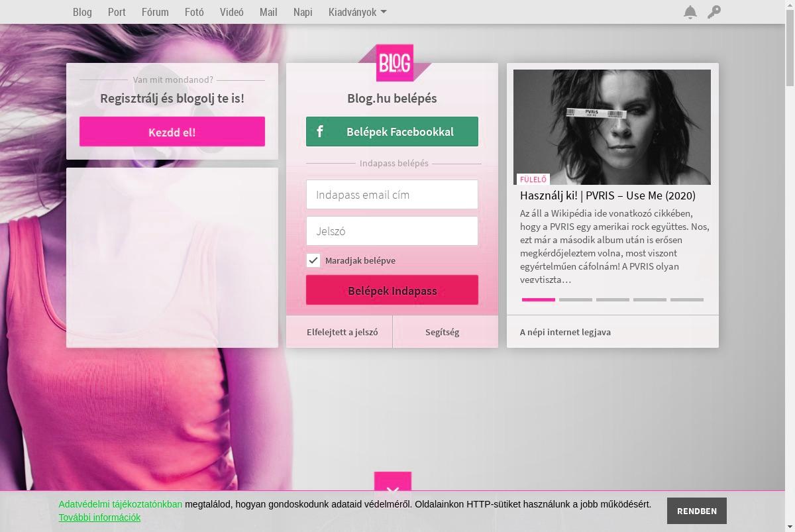Open Mail in the top navigation
The width and height of the screenshot is (795, 532).
(268, 12)
